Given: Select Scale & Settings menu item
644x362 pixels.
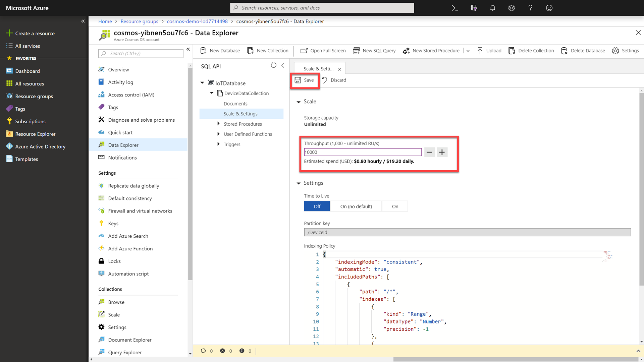Looking at the screenshot, I should (240, 114).
